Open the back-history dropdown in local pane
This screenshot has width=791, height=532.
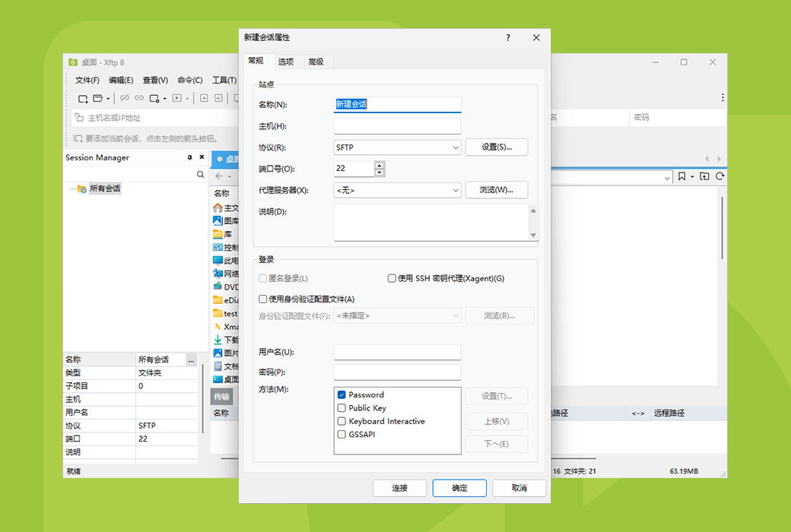pyautogui.click(x=230, y=176)
